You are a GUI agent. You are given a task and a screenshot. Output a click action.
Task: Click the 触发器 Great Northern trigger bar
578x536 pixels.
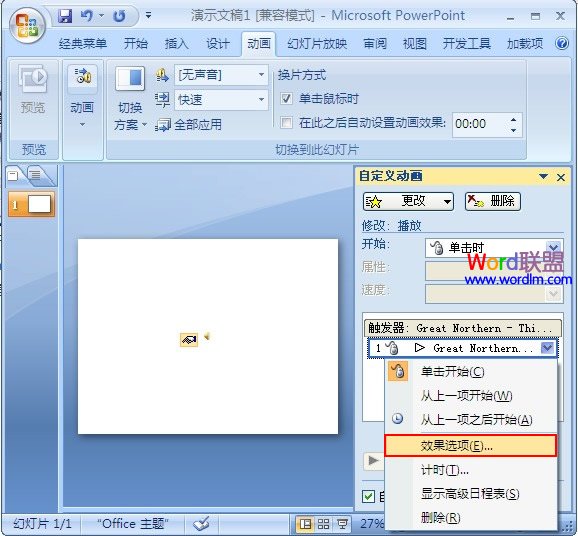(463, 328)
